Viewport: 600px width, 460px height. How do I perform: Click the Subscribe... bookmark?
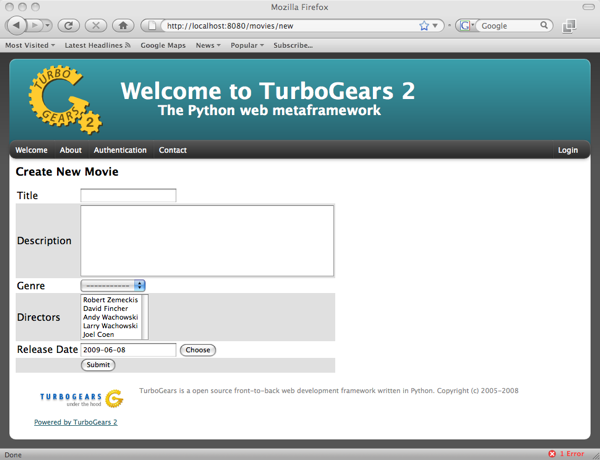click(x=293, y=45)
